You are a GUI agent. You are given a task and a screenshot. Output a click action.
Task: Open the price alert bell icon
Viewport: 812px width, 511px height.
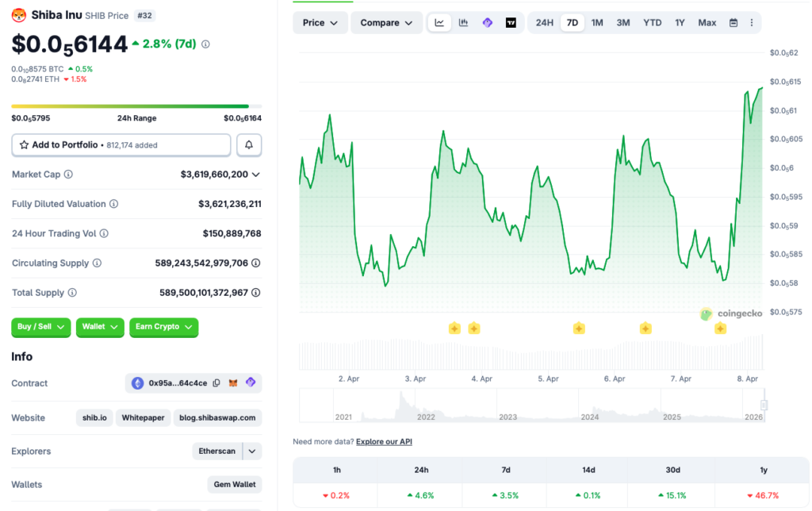(248, 144)
